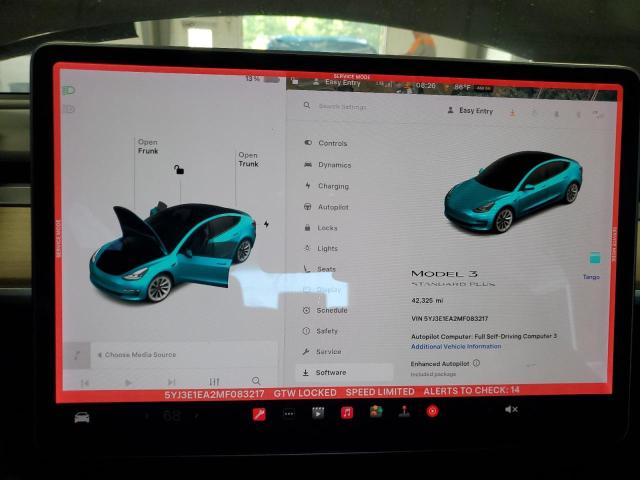Open the three-dots app launcher
Viewport: 640px width, 480px height.
point(289,413)
